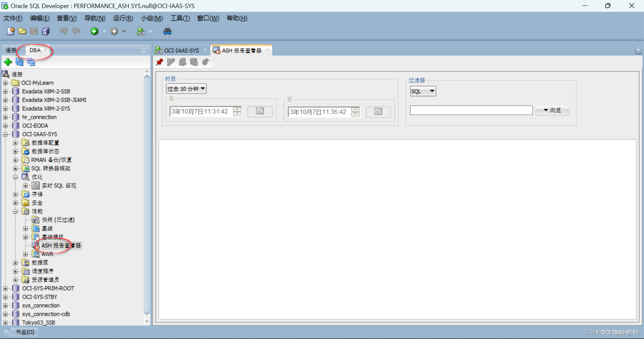Expand the 实时 SQL 监视 node
The height and width of the screenshot is (339, 644).
(25, 186)
